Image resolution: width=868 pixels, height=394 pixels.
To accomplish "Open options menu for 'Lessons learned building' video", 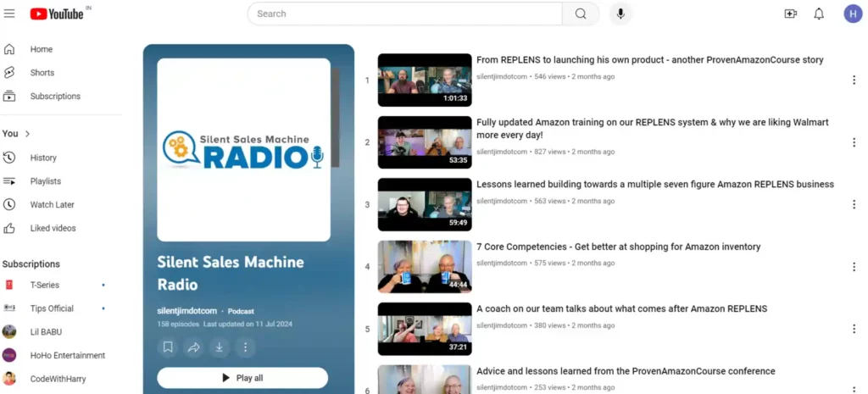I will pos(854,205).
